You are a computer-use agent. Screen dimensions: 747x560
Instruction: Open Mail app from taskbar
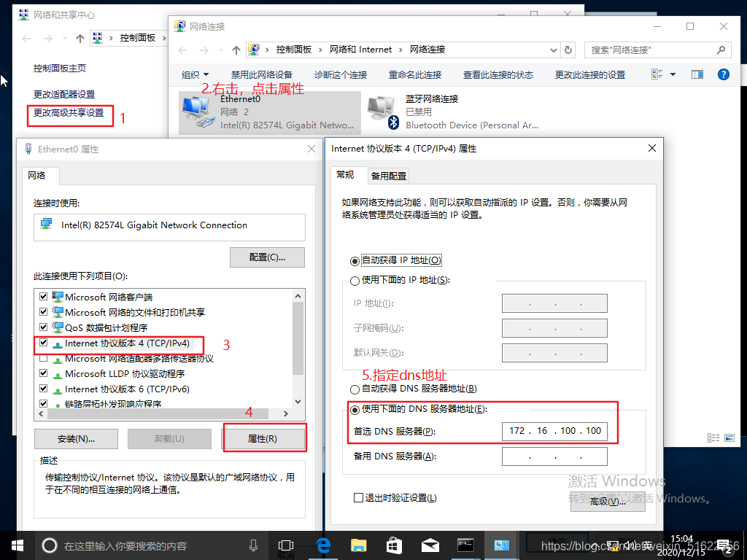click(430, 545)
